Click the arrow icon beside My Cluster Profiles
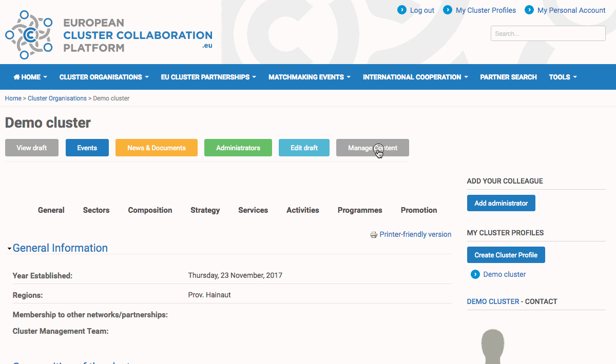The width and height of the screenshot is (616, 364). [x=448, y=10]
